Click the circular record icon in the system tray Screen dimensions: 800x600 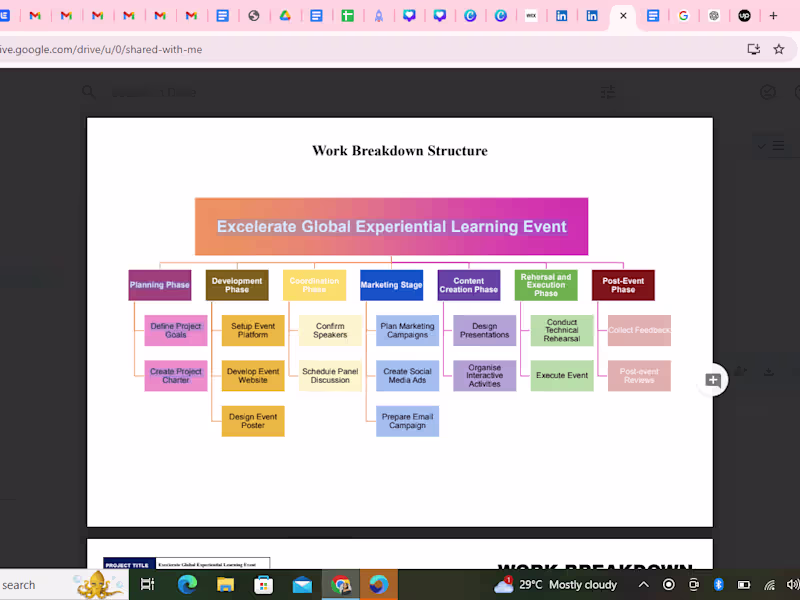pyautogui.click(x=668, y=585)
